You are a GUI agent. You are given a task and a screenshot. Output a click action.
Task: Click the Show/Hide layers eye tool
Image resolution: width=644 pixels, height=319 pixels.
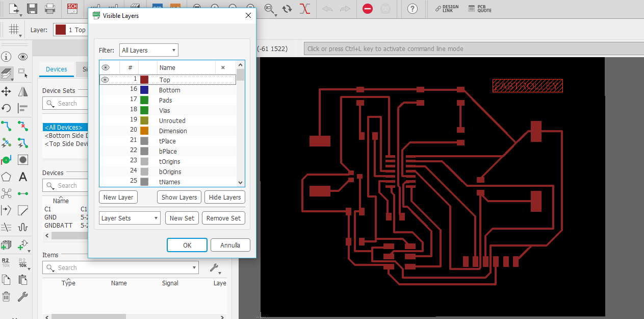click(x=22, y=57)
